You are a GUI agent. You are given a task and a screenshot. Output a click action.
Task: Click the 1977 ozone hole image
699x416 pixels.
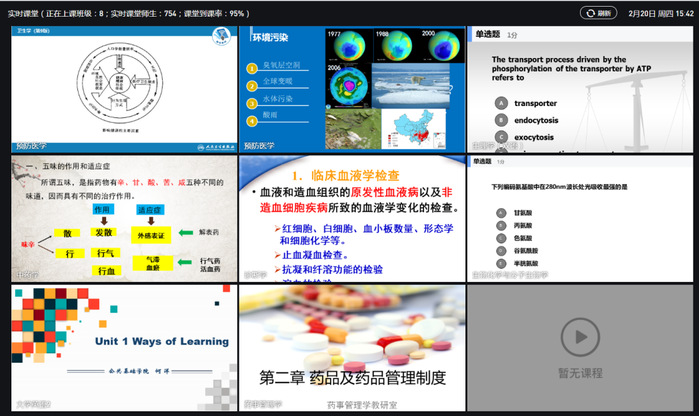[348, 45]
